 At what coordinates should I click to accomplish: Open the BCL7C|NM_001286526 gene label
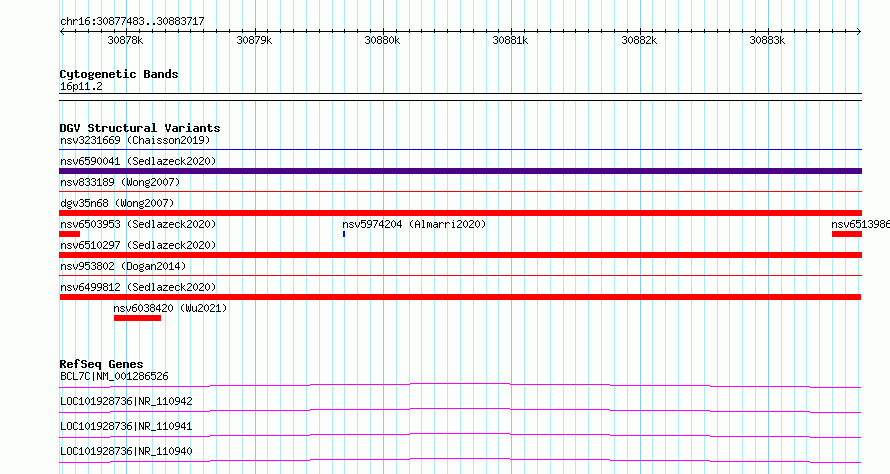point(114,376)
